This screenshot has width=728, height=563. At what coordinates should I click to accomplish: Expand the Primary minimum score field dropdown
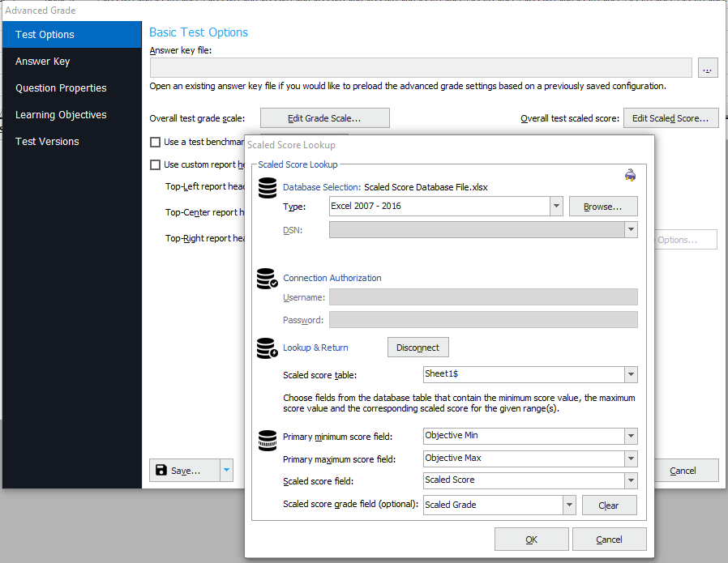point(631,436)
